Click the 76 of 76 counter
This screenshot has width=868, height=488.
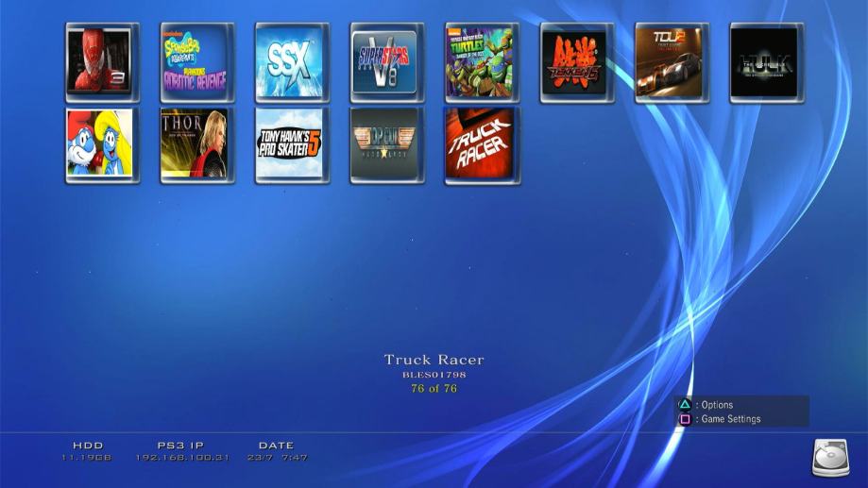pos(434,388)
